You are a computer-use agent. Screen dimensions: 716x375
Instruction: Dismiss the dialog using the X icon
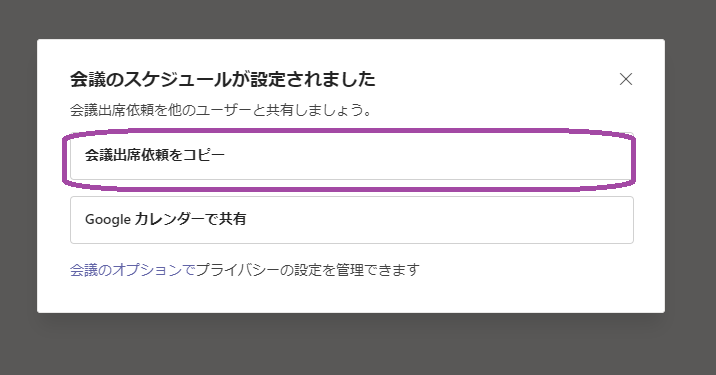click(626, 79)
